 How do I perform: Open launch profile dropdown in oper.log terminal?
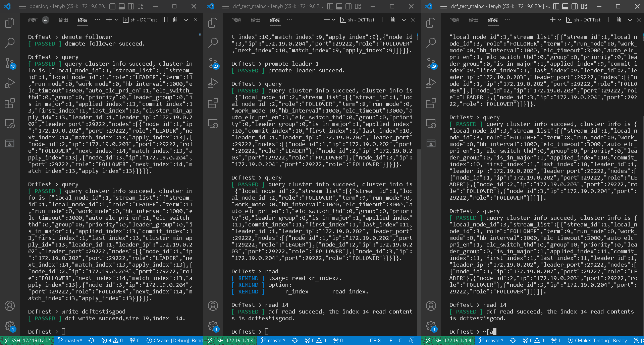click(x=116, y=20)
